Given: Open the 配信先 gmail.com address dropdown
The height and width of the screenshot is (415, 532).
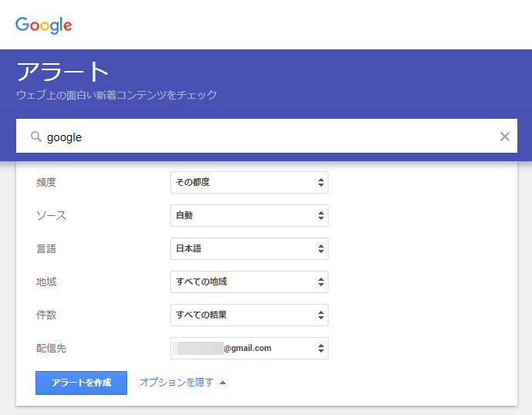Looking at the screenshot, I should pyautogui.click(x=249, y=348).
